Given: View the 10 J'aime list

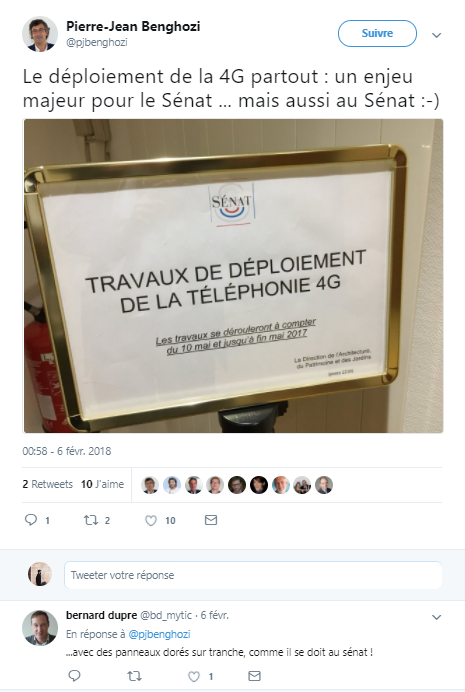Looking at the screenshot, I should coord(102,484).
